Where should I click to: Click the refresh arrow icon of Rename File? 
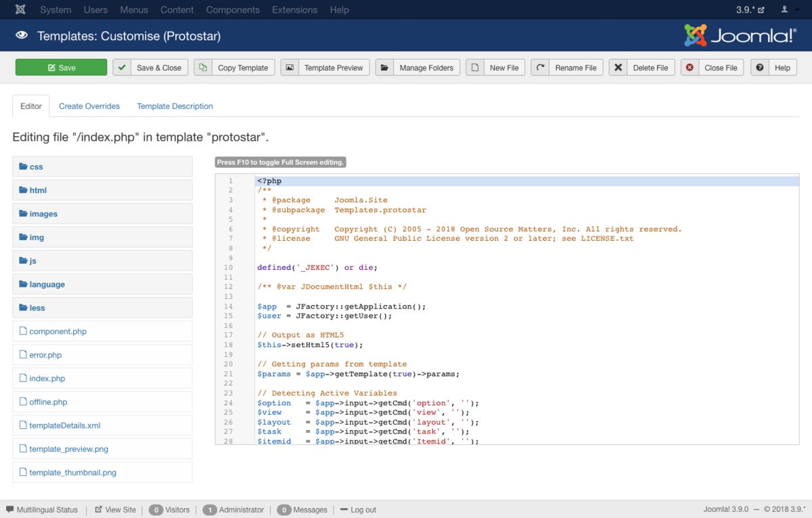coord(541,68)
